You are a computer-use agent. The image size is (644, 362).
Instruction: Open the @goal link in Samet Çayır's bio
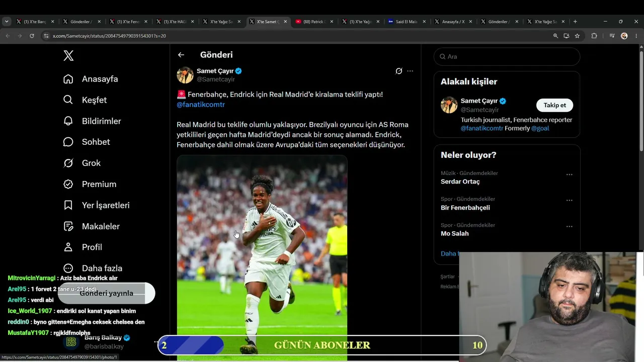(x=540, y=128)
